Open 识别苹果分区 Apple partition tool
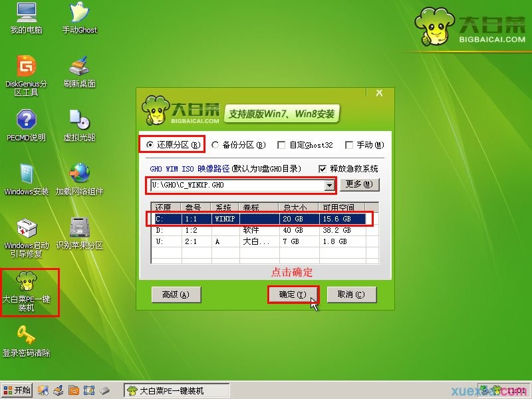 pyautogui.click(x=80, y=234)
